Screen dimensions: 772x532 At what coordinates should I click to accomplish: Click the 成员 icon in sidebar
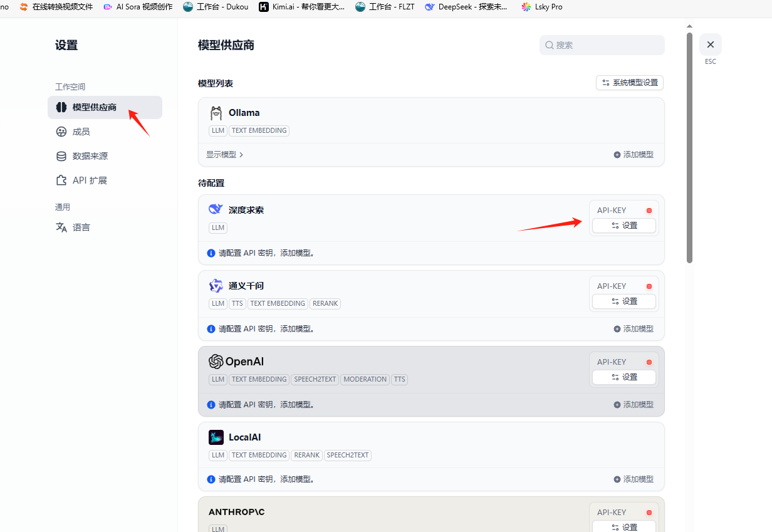click(x=61, y=132)
